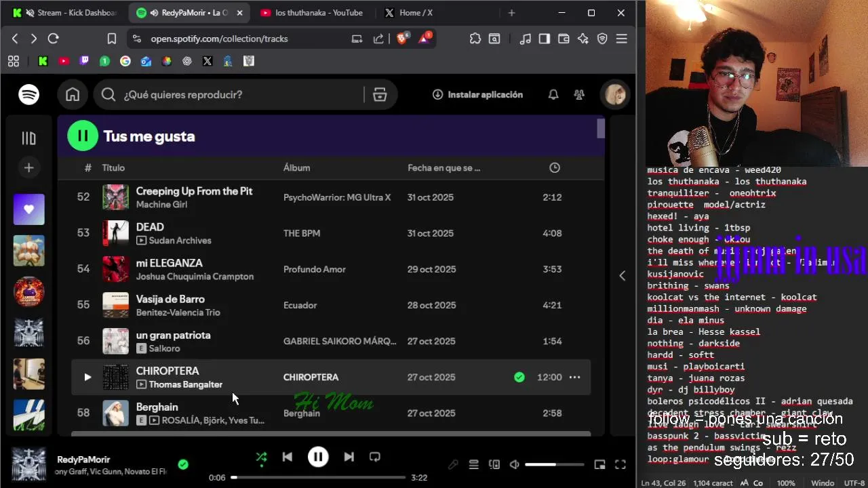Pause playback in bottom player

point(318,457)
